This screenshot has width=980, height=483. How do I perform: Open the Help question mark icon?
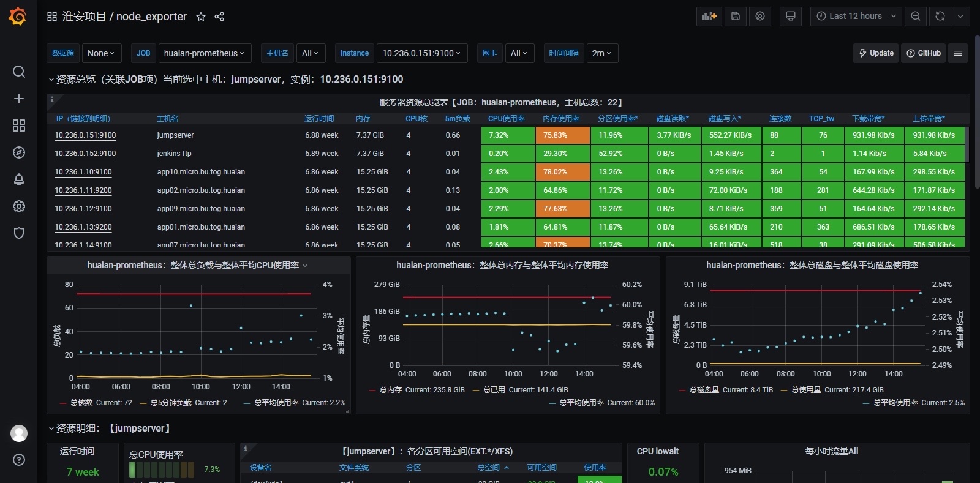19,460
